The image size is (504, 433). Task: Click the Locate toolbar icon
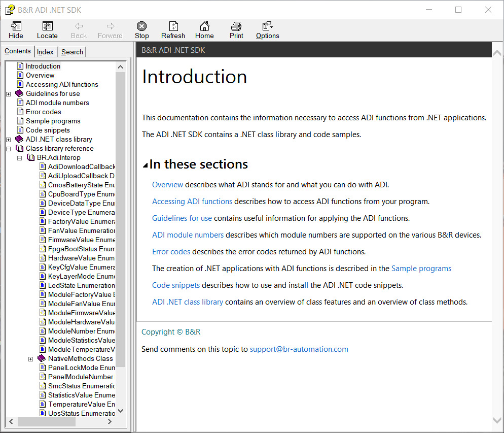coord(47,26)
